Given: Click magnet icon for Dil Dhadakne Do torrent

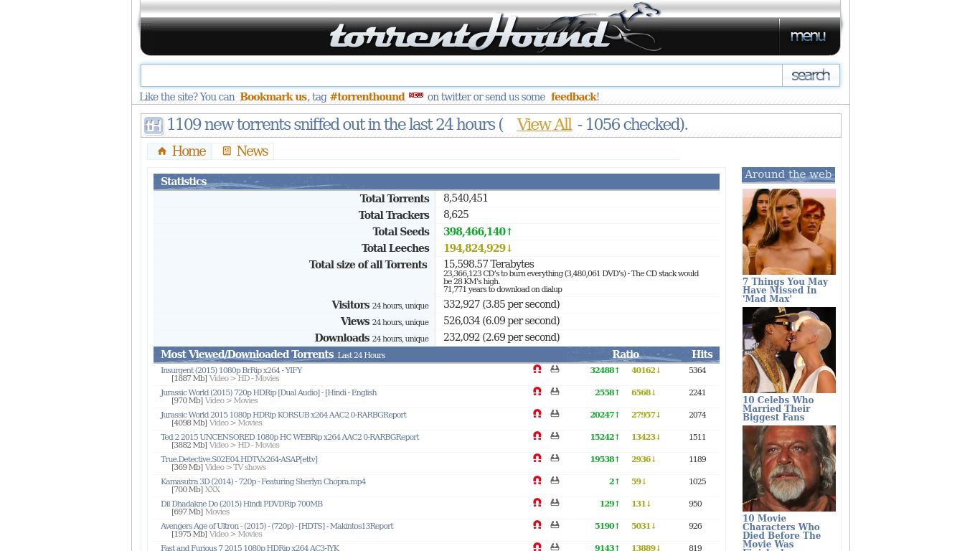Looking at the screenshot, I should (x=537, y=503).
